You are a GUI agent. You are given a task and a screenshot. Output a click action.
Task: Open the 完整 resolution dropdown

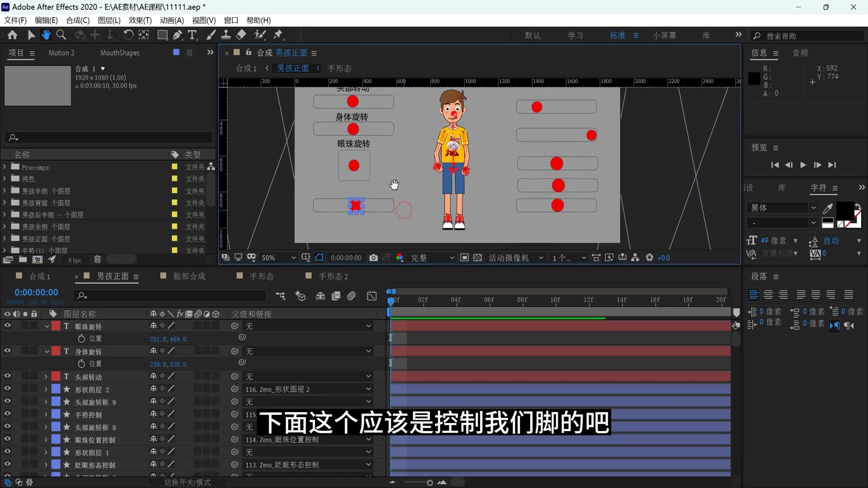[x=432, y=258]
